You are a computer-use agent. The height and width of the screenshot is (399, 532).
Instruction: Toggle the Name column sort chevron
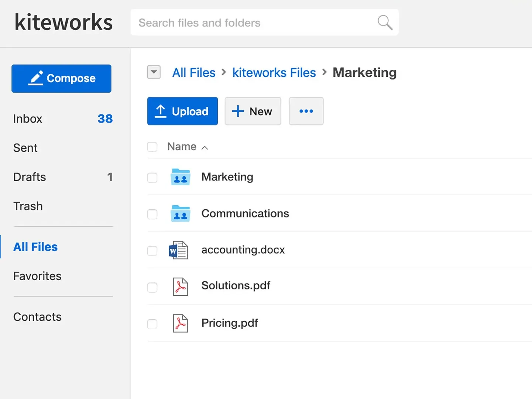click(x=205, y=147)
